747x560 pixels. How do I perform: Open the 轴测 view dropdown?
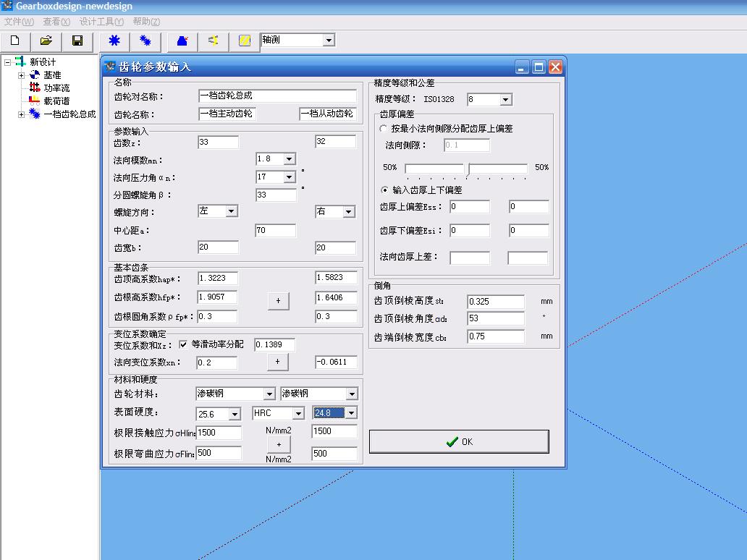329,41
